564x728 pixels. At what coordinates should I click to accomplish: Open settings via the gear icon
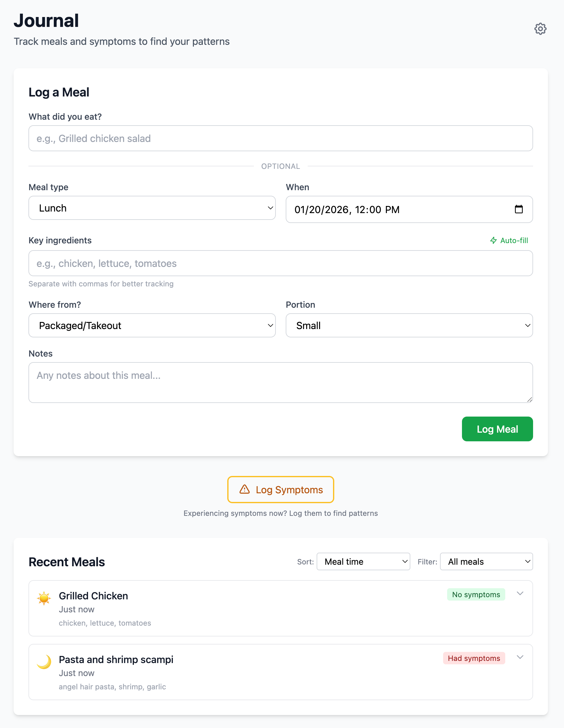(540, 29)
